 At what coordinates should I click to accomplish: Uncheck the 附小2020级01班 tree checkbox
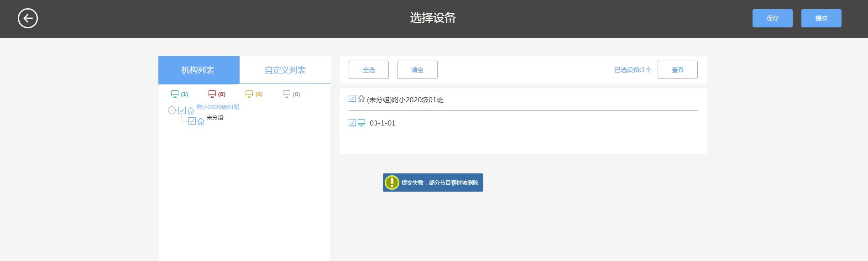point(182,110)
